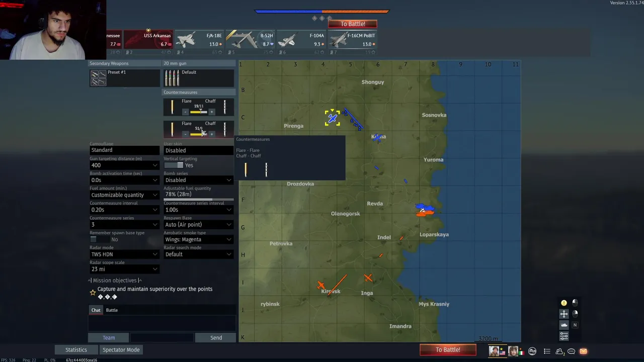Click the N key hint icon
Viewport: 644px width, 362px height.
tap(575, 325)
